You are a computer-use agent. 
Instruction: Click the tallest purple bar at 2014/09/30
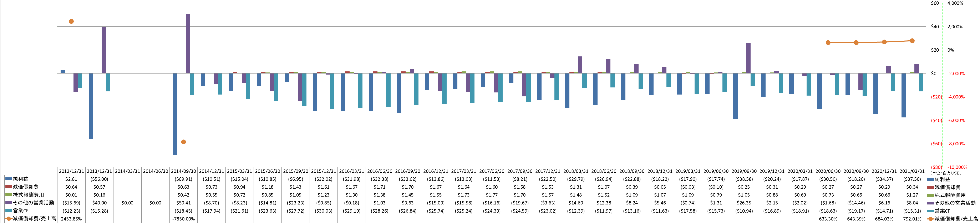tap(188, 44)
